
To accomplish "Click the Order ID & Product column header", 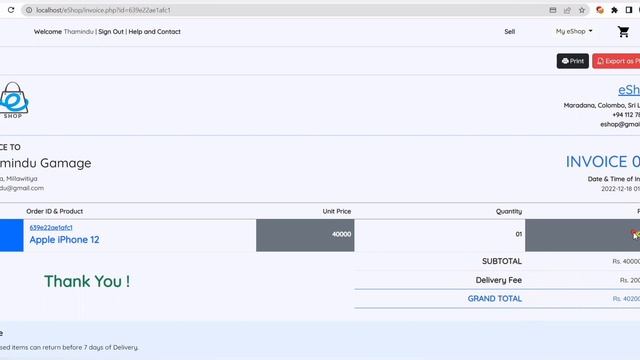I will tap(55, 211).
